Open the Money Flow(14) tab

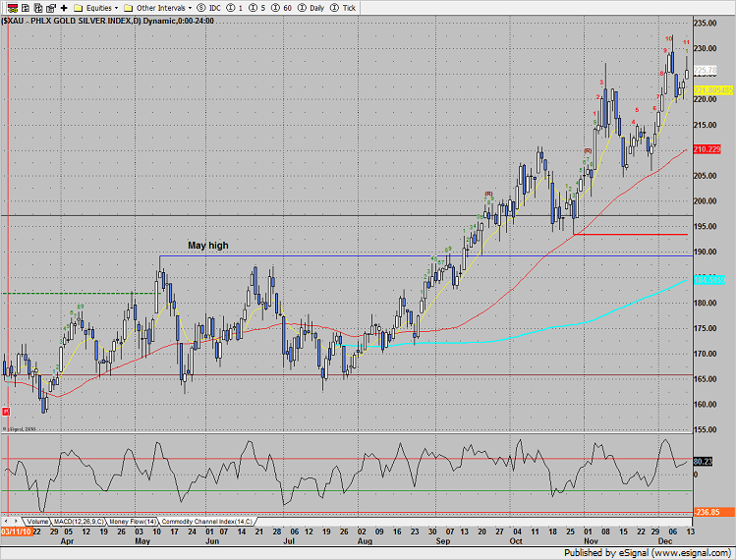(133, 522)
